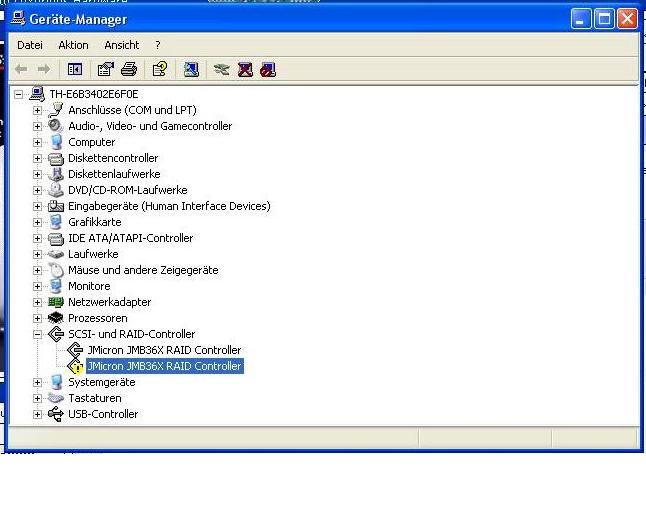Expand Anschlüsse (COM und LPT)

coord(37,110)
